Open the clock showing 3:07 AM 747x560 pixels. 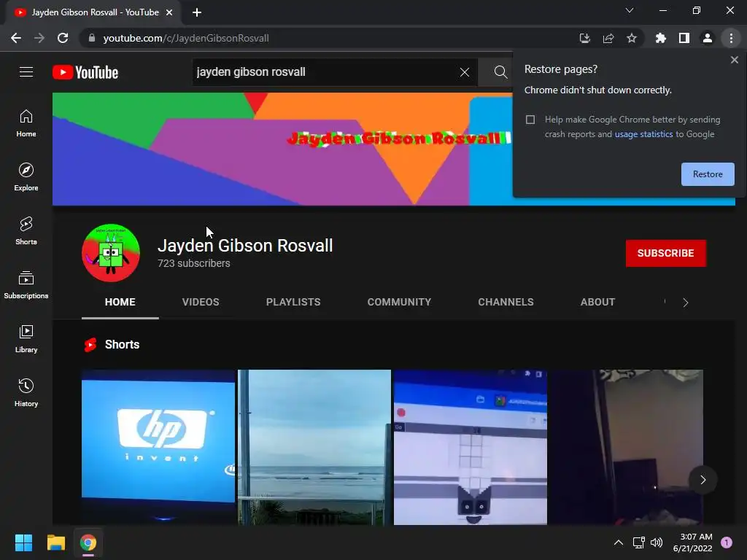coord(693,542)
